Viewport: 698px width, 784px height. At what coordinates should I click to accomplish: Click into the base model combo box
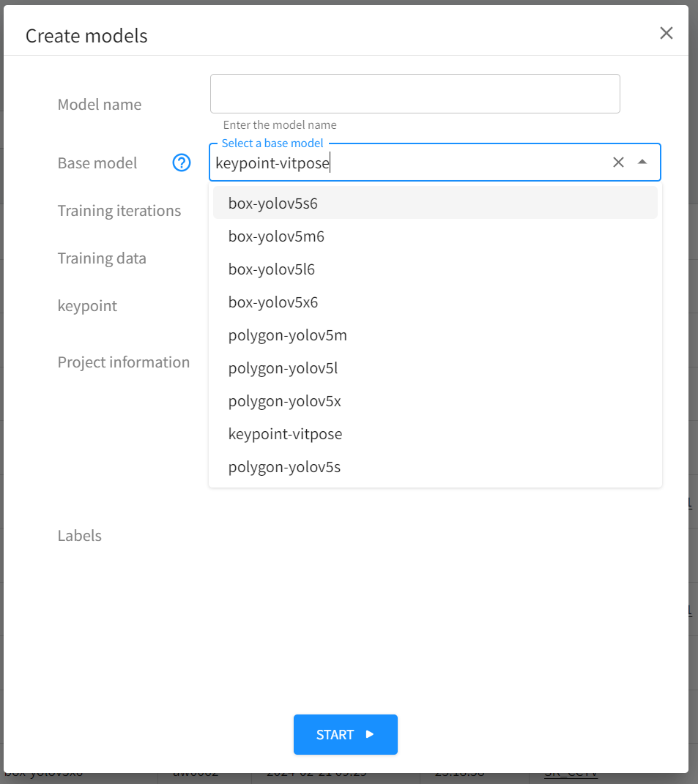click(410, 163)
